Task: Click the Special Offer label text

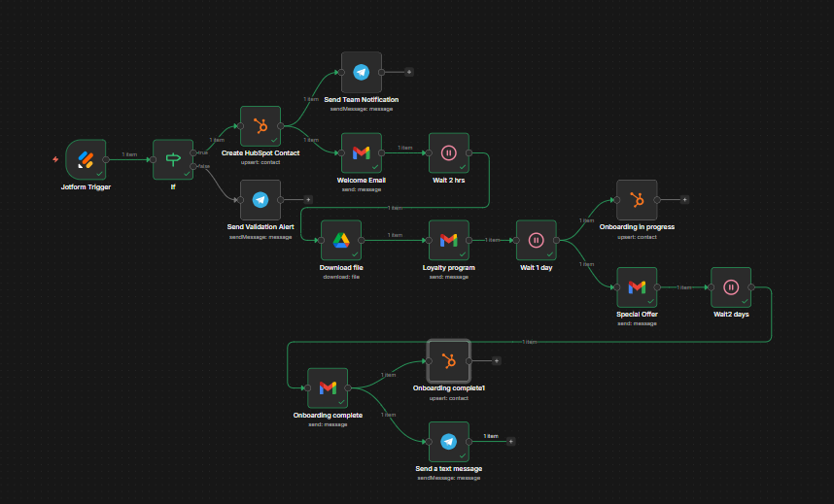Action: click(637, 315)
